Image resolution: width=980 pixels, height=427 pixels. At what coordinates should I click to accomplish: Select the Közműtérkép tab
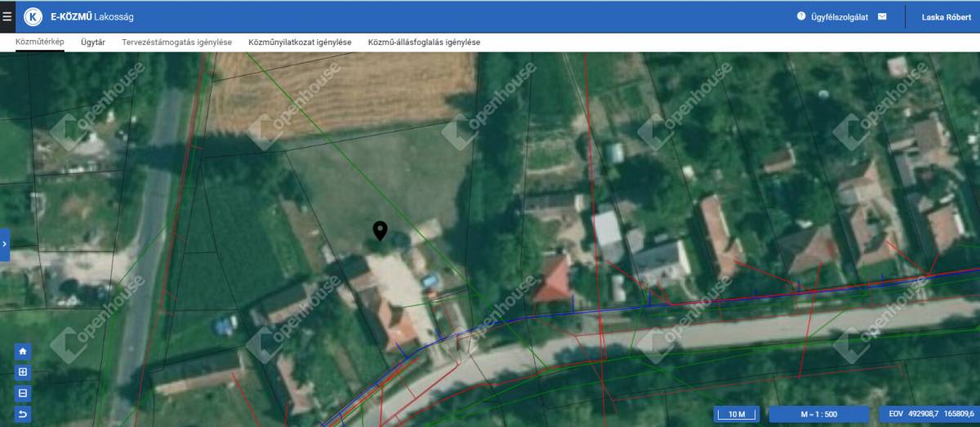pos(39,42)
